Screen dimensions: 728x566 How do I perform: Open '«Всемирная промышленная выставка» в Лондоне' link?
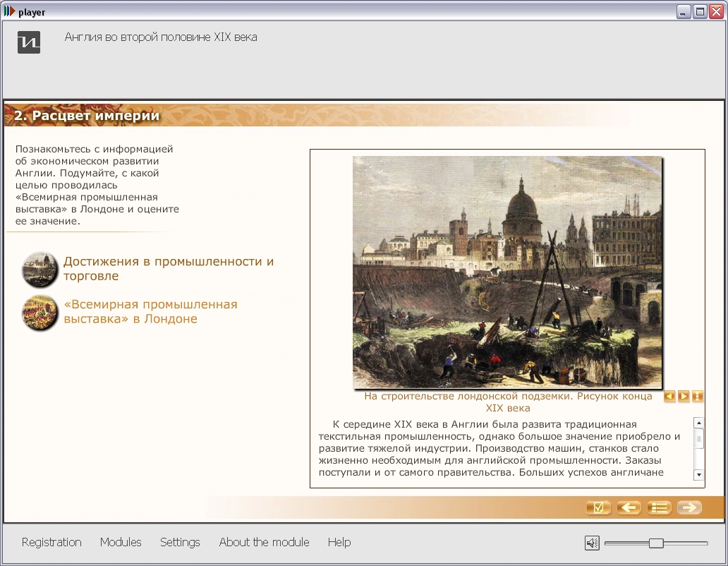click(150, 311)
